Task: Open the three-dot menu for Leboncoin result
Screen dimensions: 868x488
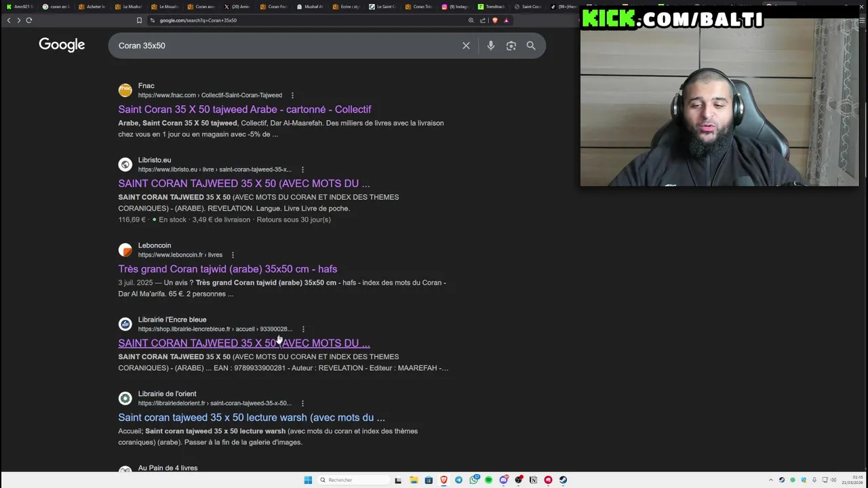Action: [x=233, y=255]
